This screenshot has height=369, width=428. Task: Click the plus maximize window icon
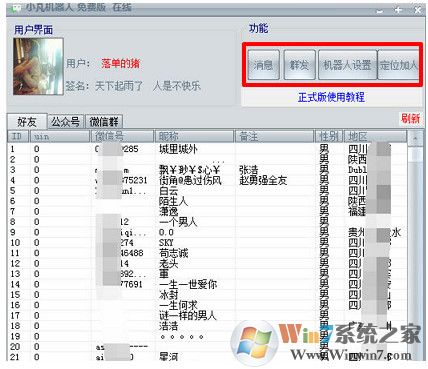tap(398, 10)
